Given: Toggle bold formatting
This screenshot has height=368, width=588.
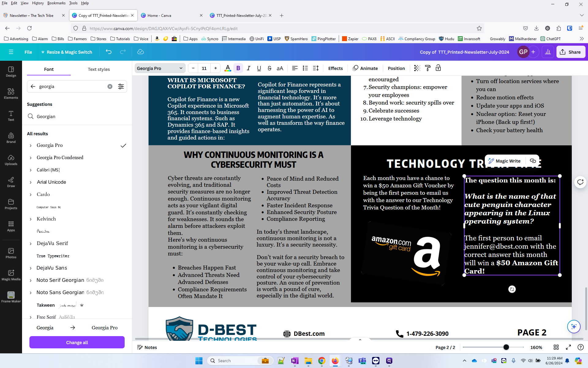Looking at the screenshot, I should coord(238,68).
